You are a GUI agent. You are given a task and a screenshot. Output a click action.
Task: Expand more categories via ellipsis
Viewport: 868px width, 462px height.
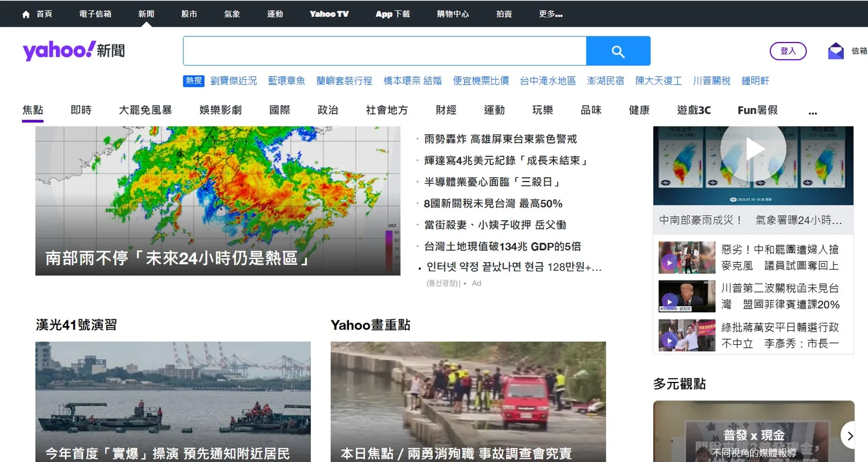pyautogui.click(x=813, y=110)
